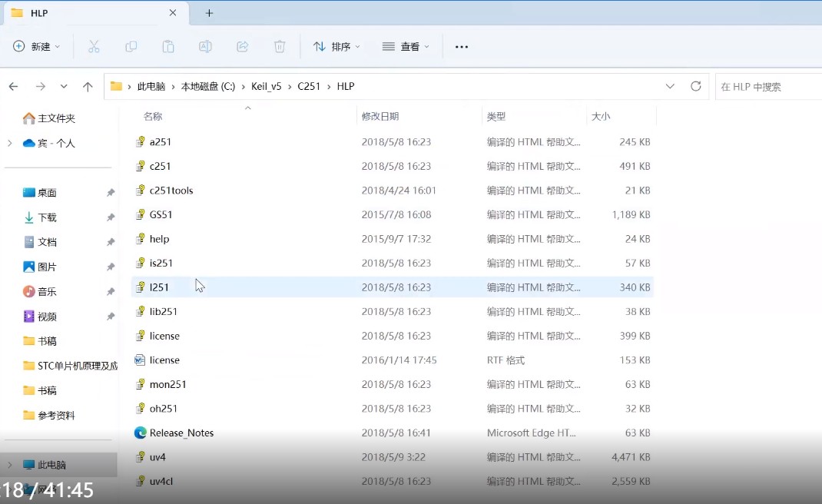Open the See more ellipsis menu

[x=461, y=46]
